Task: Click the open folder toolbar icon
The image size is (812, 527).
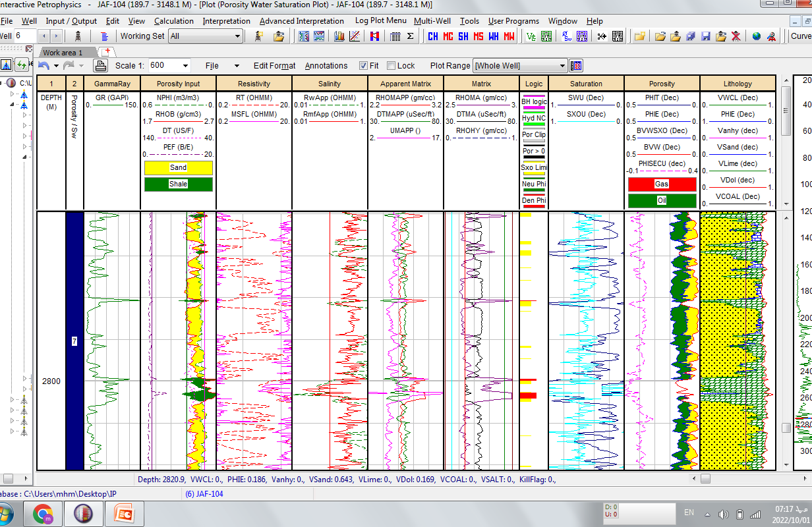Action: pyautogui.click(x=660, y=36)
